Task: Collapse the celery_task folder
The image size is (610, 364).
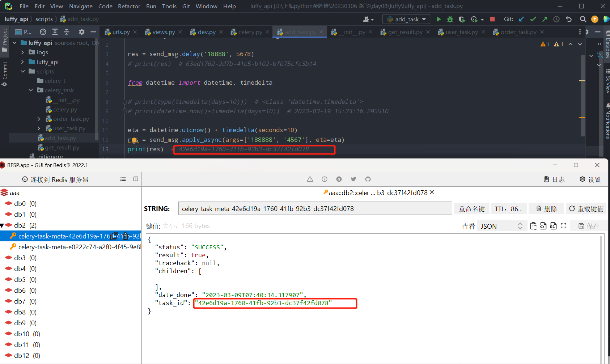Action: (31, 90)
